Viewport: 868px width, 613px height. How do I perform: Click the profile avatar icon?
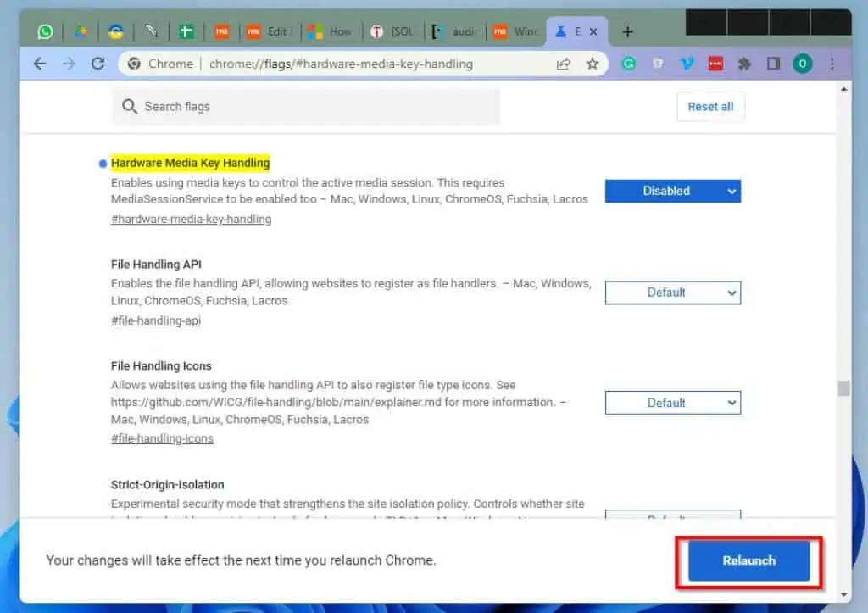point(801,64)
